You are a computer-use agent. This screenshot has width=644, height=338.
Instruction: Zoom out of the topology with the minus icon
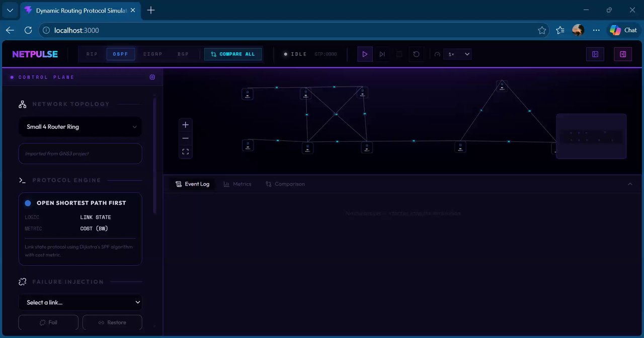186,138
